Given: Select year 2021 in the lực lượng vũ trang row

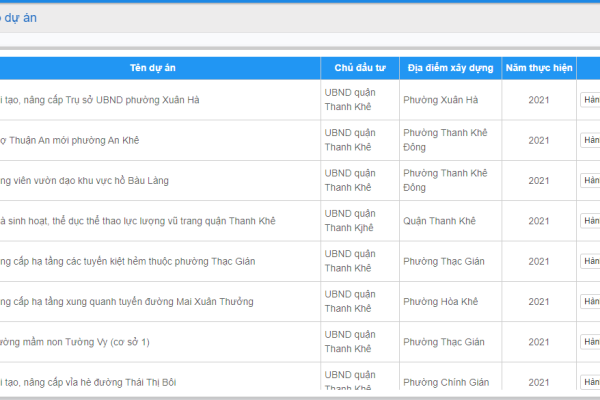Looking at the screenshot, I should (539, 221).
